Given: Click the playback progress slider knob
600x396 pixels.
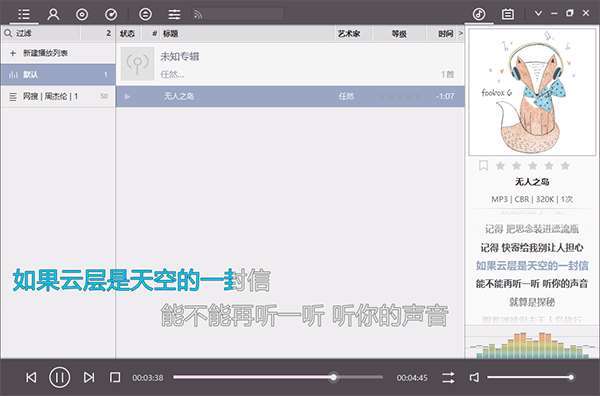Looking at the screenshot, I should [x=334, y=377].
